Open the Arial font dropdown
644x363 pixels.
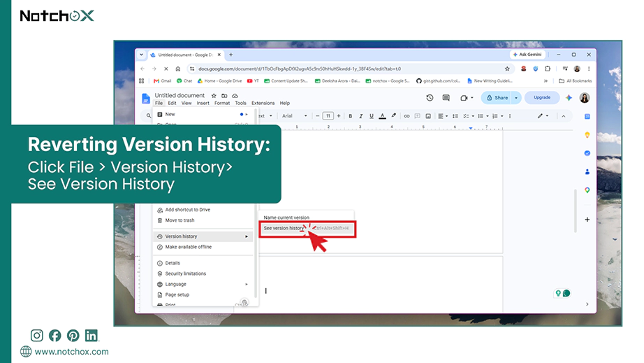click(295, 116)
